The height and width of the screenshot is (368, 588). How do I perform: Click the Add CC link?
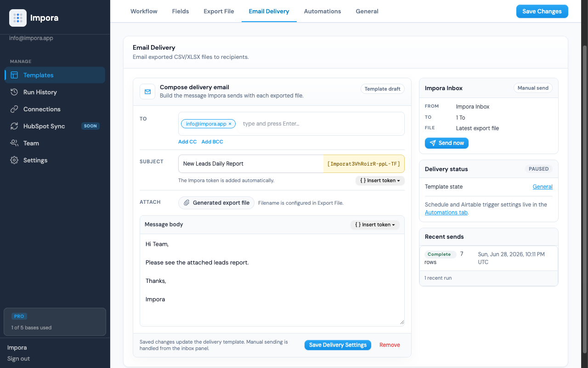[x=187, y=142]
